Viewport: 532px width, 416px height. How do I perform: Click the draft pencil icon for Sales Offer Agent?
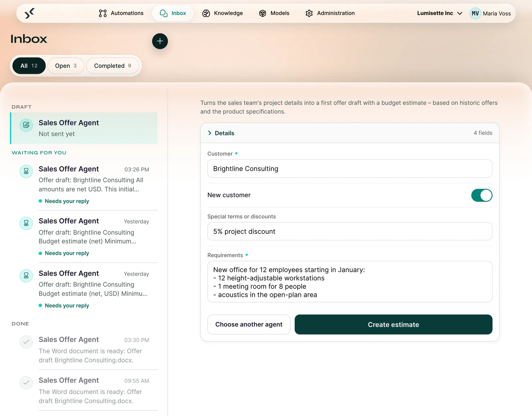(26, 125)
